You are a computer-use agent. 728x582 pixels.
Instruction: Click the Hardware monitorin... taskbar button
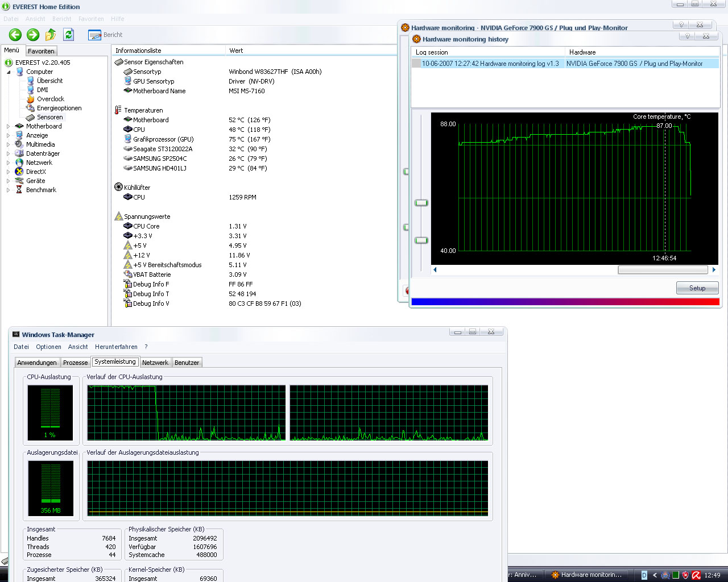click(586, 575)
